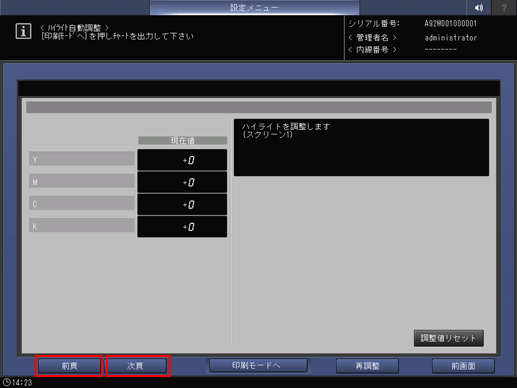The image size is (517, 388).
Task: Switch to print mode with 印刷モードへ
Action: click(258, 365)
